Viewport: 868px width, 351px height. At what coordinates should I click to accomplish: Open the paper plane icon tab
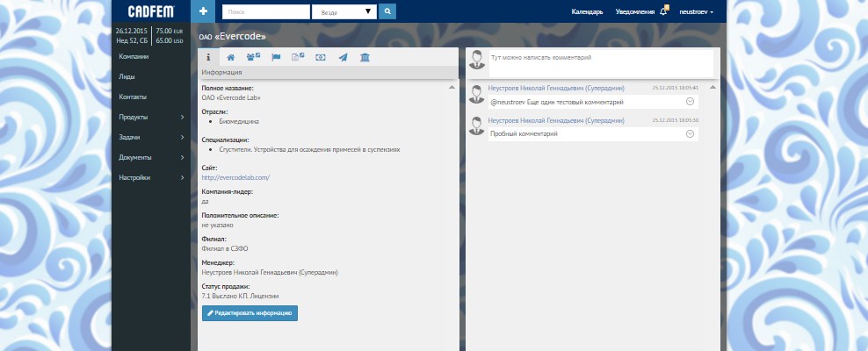pos(343,57)
